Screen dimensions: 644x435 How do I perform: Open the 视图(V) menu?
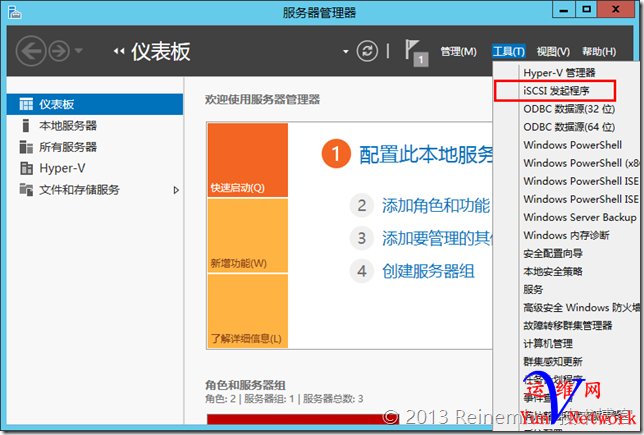tap(553, 52)
